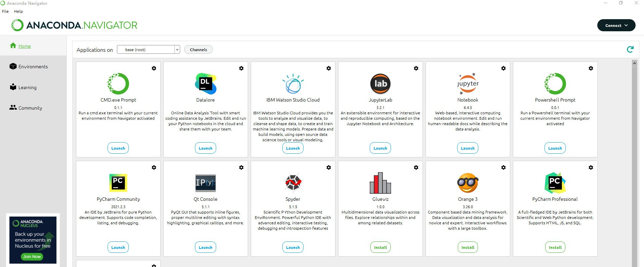Launch Jupyter Notebook
The image size is (644, 267).
468,148
